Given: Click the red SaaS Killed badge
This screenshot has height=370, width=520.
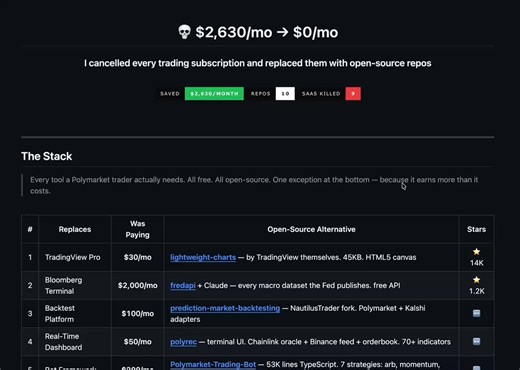Looking at the screenshot, I should [353, 94].
